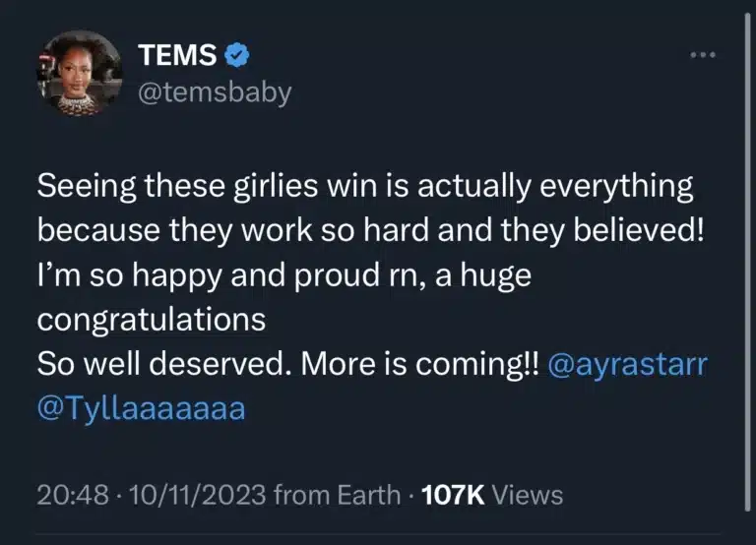
Task: Click the line starting "Seeing these girlies win"
Action: click(x=364, y=186)
